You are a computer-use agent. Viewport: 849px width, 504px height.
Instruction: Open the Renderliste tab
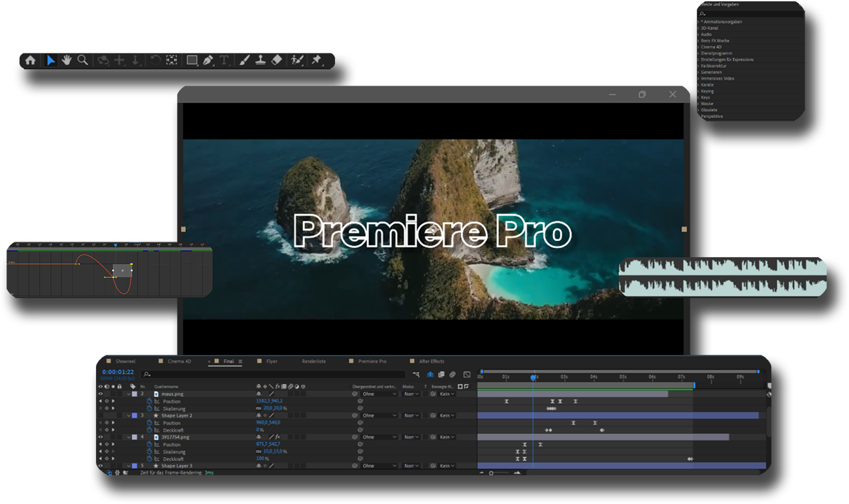313,361
